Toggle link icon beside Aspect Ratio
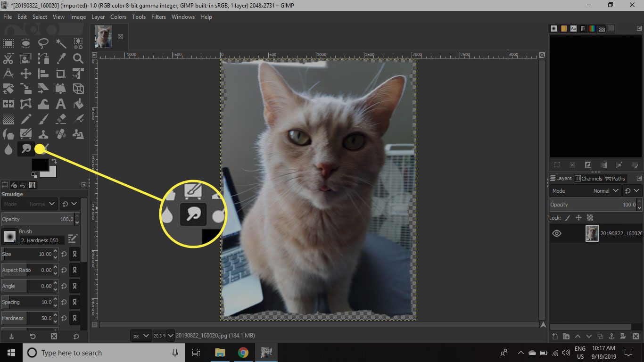Screen dimensions: 644x362 (x=74, y=271)
